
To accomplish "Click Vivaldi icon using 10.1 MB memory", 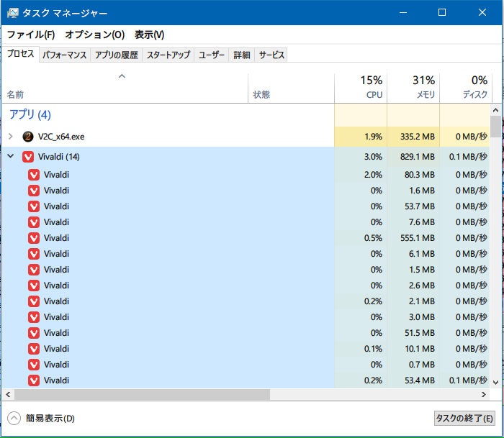I will click(x=34, y=349).
